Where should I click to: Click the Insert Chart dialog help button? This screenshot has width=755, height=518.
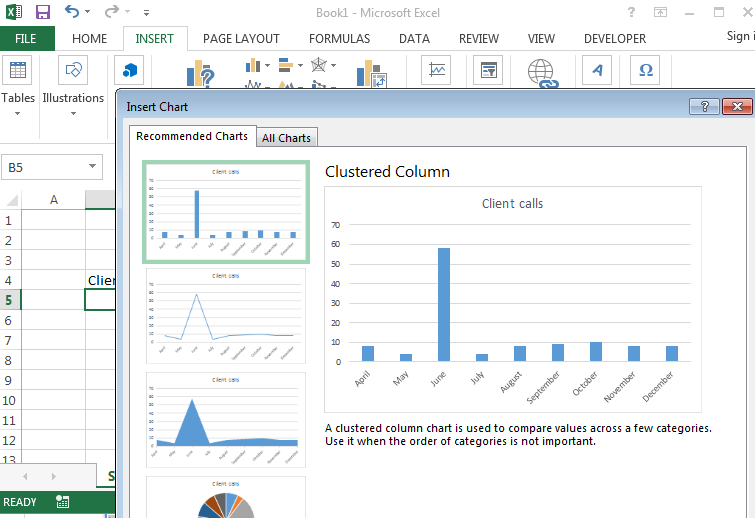click(x=704, y=106)
